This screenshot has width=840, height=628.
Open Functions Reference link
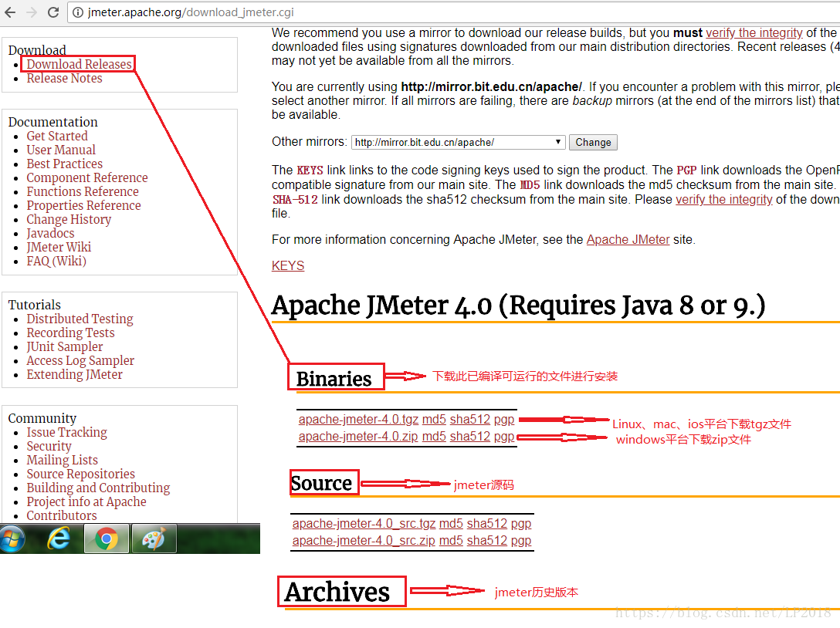[x=83, y=191]
